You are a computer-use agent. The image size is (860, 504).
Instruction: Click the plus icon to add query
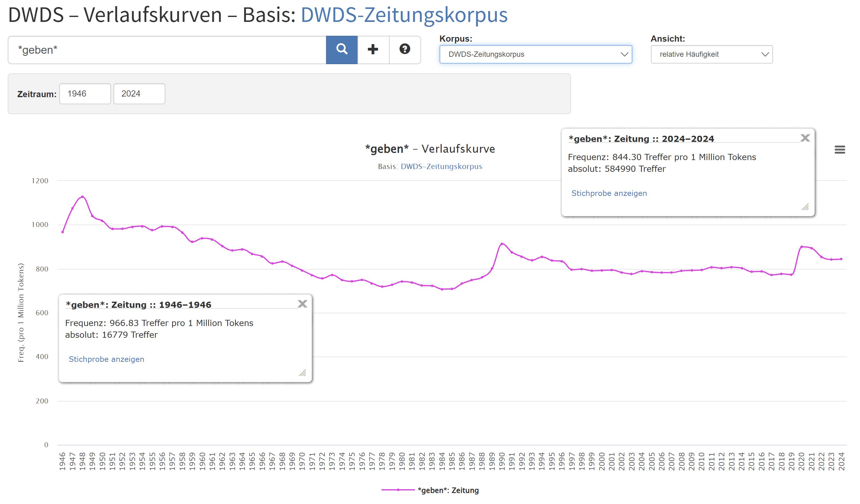[373, 50]
